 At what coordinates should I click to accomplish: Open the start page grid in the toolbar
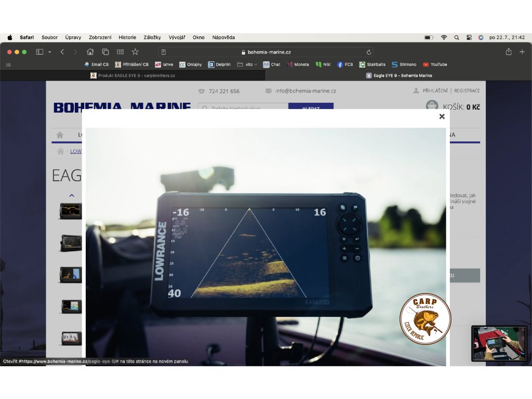pyautogui.click(x=120, y=52)
